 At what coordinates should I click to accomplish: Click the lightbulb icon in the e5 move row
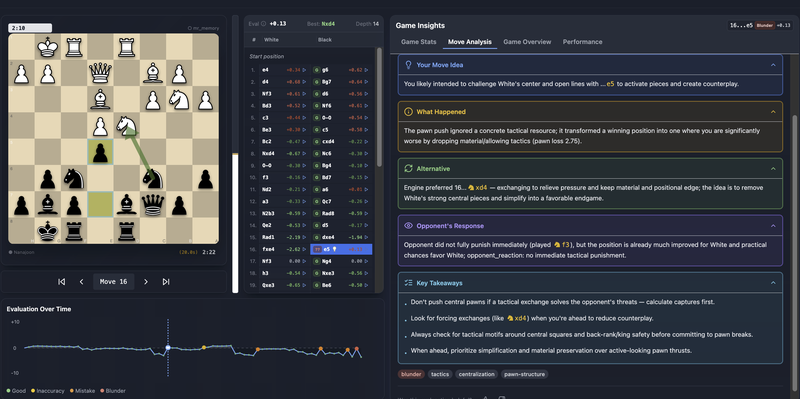point(335,249)
